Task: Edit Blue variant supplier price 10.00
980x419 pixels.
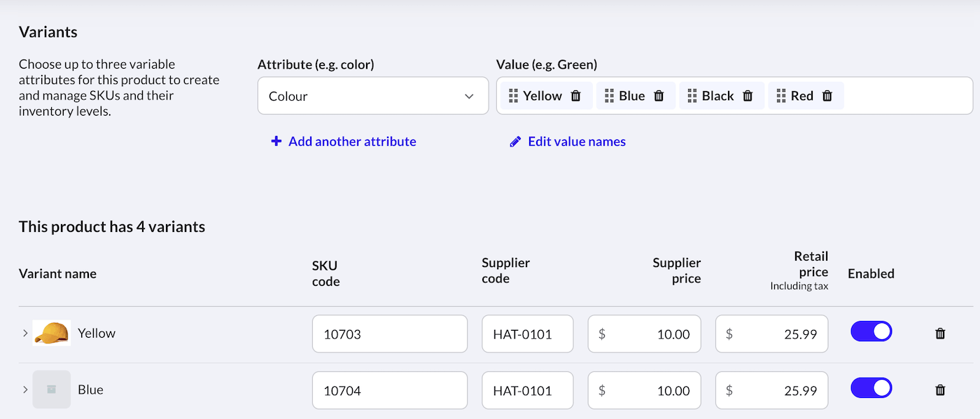Action: [645, 390]
